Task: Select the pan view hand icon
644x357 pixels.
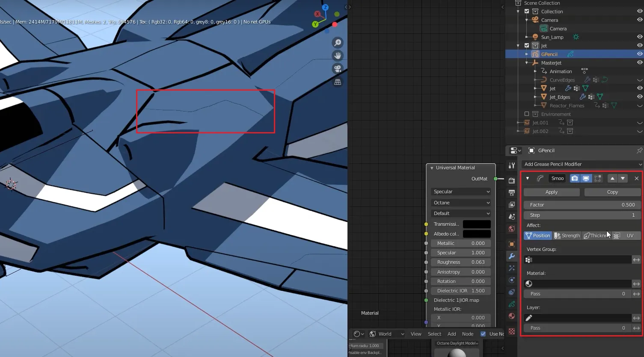Action: (338, 56)
